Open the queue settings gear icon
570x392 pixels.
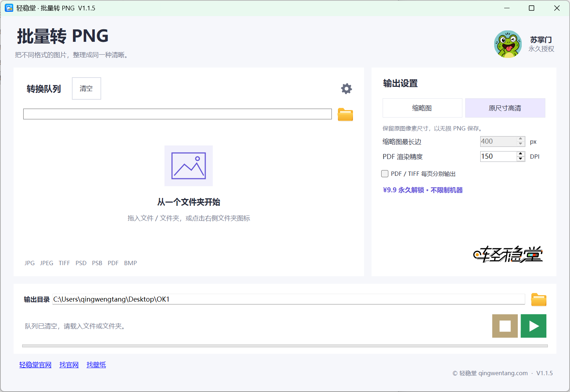point(346,89)
